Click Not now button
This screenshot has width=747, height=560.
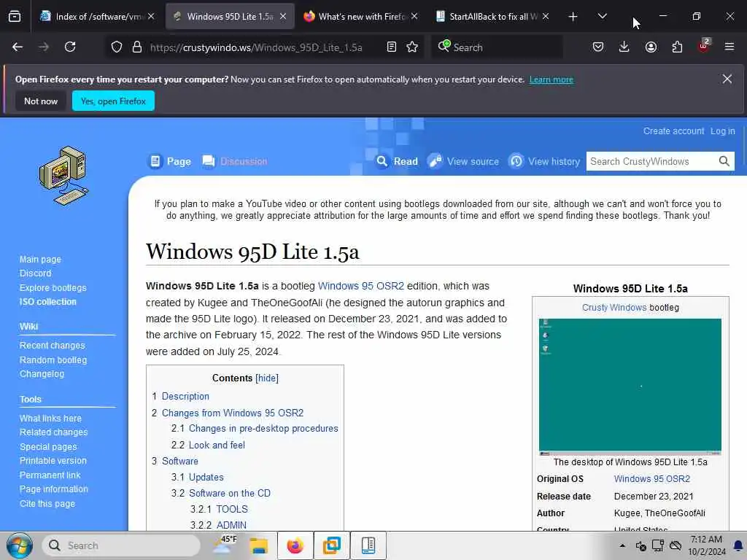41,101
